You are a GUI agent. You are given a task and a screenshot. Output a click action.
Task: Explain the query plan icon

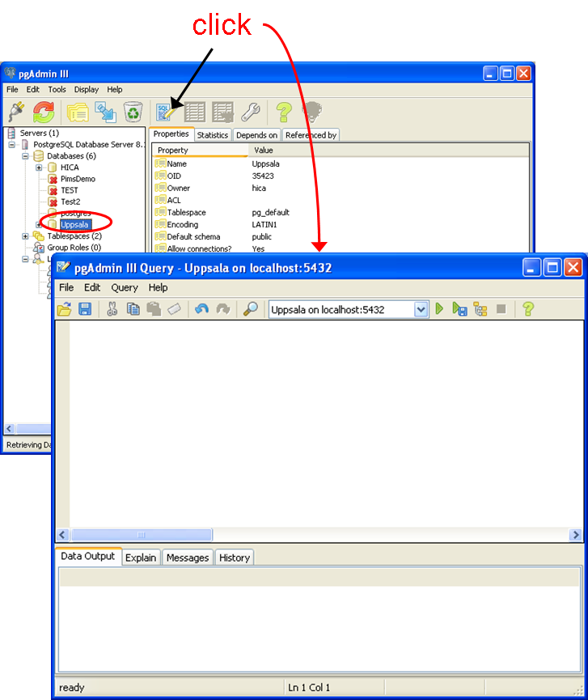(480, 309)
